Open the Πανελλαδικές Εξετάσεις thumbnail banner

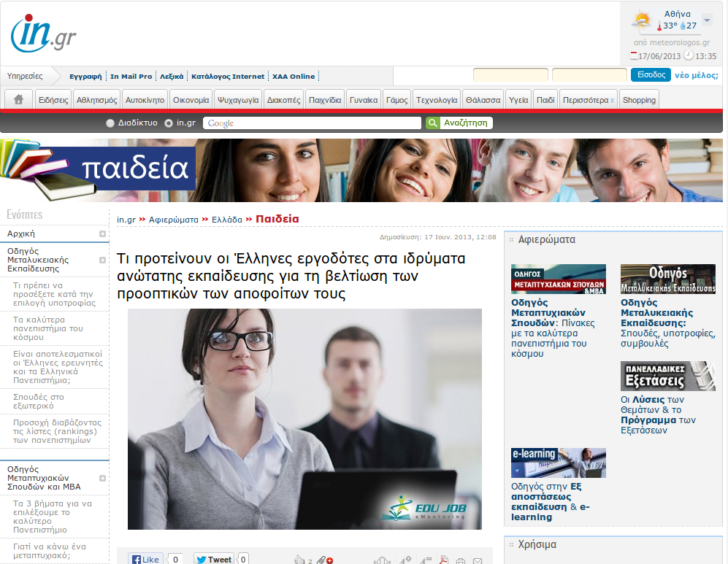[667, 376]
